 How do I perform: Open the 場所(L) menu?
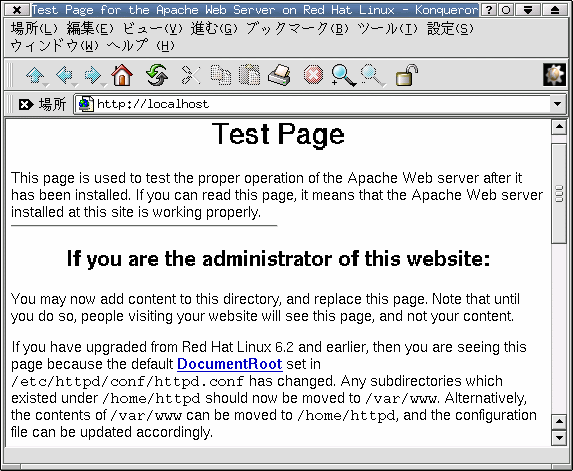(34, 29)
